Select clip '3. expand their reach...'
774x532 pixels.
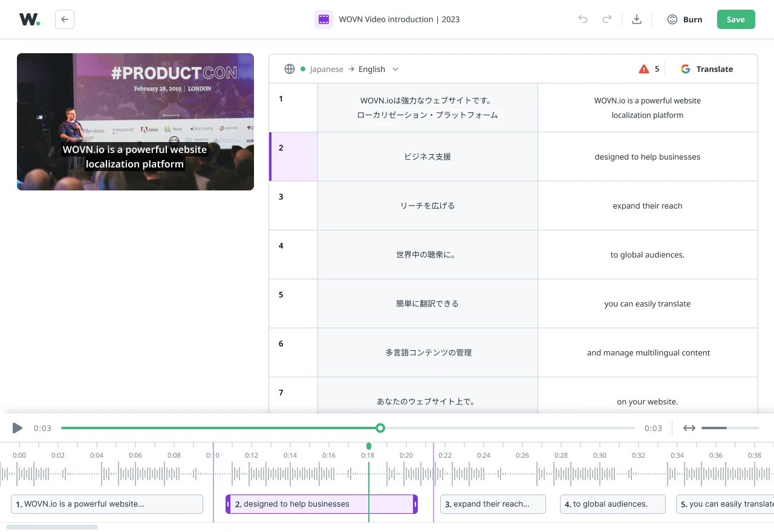(493, 504)
